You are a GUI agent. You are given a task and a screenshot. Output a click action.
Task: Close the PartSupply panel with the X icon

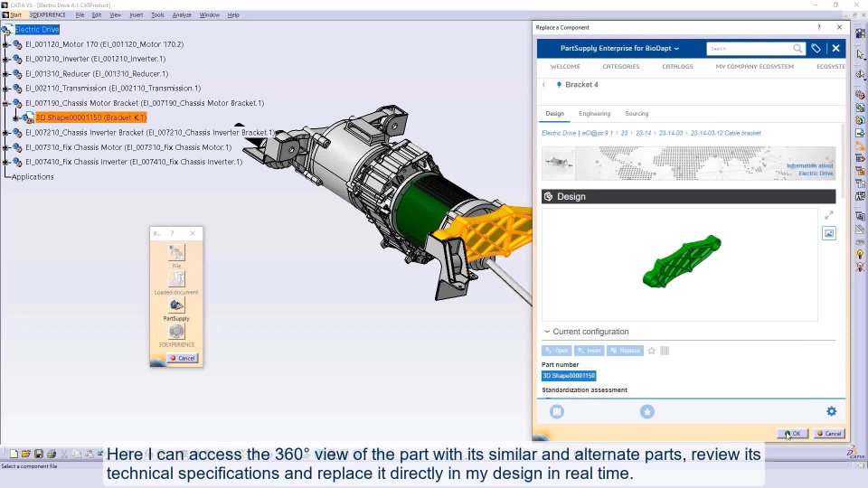click(x=835, y=48)
